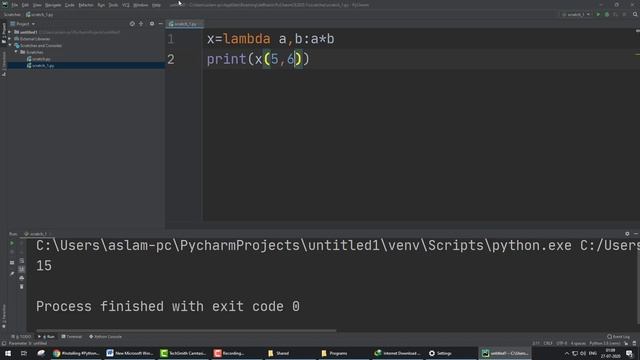Click the Stop square icon in Run panel
Image resolution: width=640 pixels, height=360 pixels.
click(12, 263)
